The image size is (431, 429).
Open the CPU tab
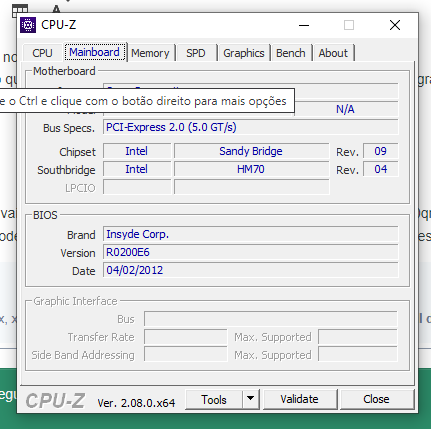pyautogui.click(x=42, y=53)
